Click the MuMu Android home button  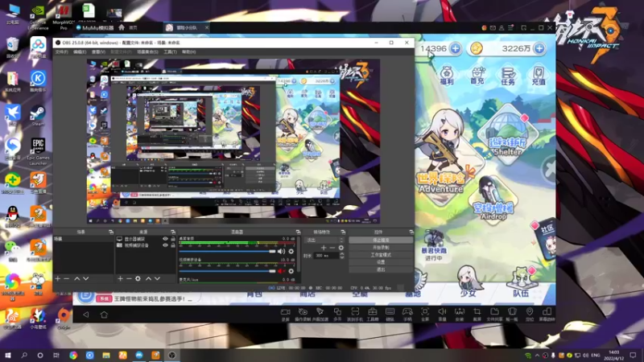click(x=104, y=315)
